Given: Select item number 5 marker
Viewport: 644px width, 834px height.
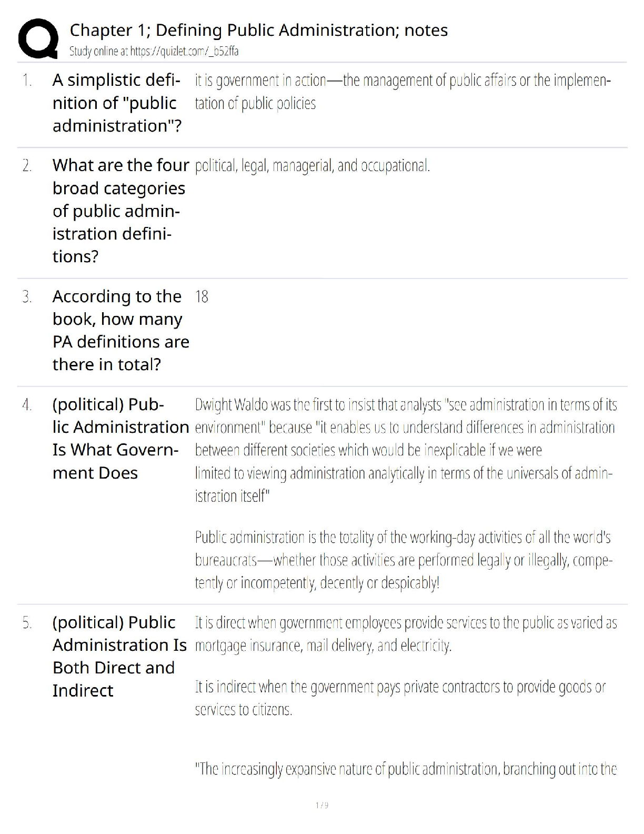Looking at the screenshot, I should click(x=27, y=623).
